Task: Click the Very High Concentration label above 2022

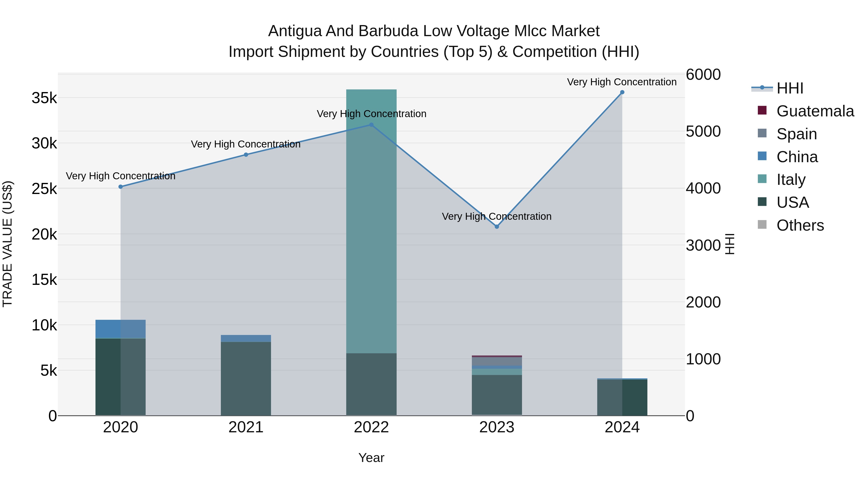Action: 372,114
